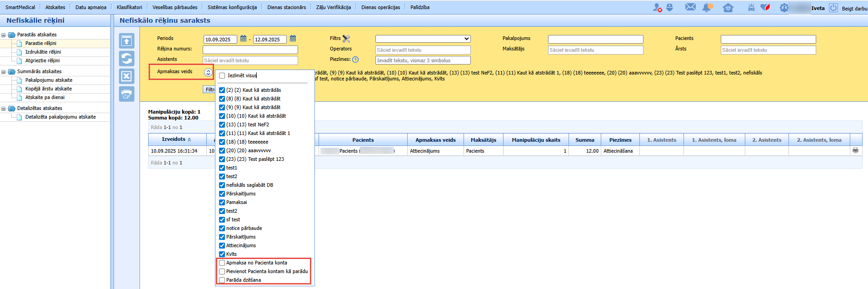The image size is (868, 289).
Task: Click the Rēķina numurs input field
Action: [x=250, y=50]
